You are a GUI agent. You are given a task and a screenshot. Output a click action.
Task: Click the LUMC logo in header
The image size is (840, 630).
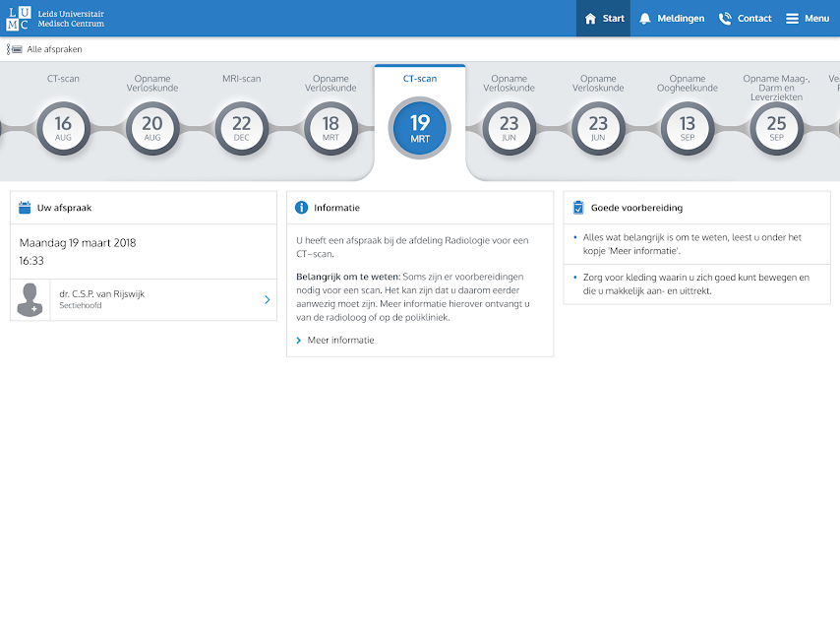coord(55,18)
